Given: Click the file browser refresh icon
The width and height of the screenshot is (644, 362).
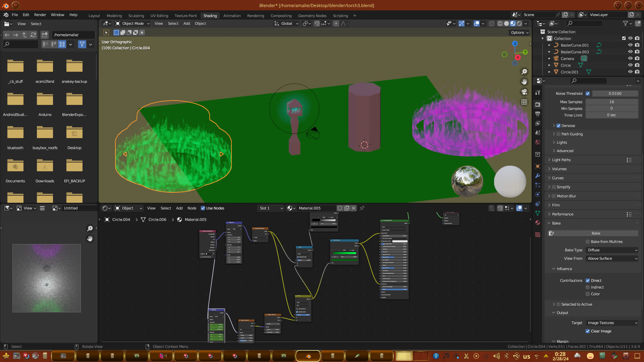Looking at the screenshot, I should tap(33, 35).
